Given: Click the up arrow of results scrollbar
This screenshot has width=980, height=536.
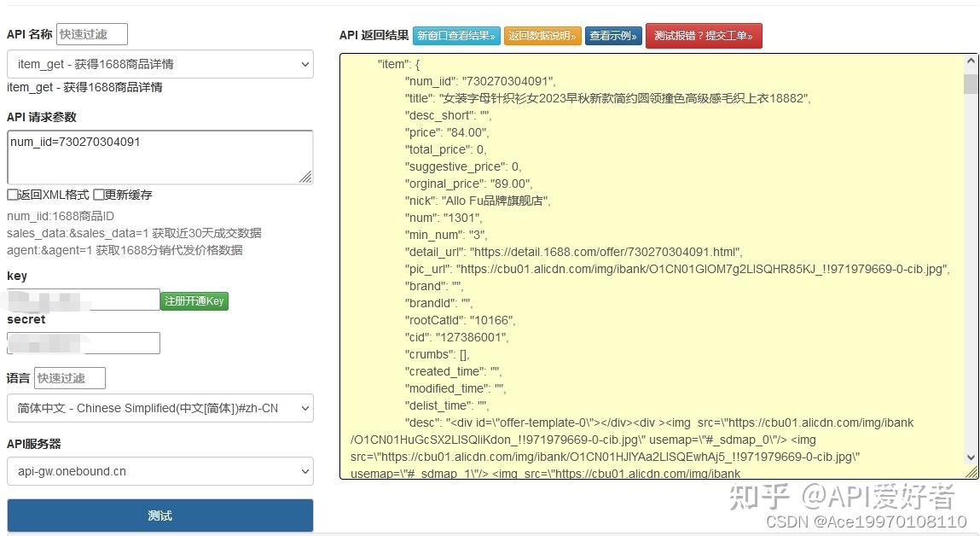Looking at the screenshot, I should (971, 61).
